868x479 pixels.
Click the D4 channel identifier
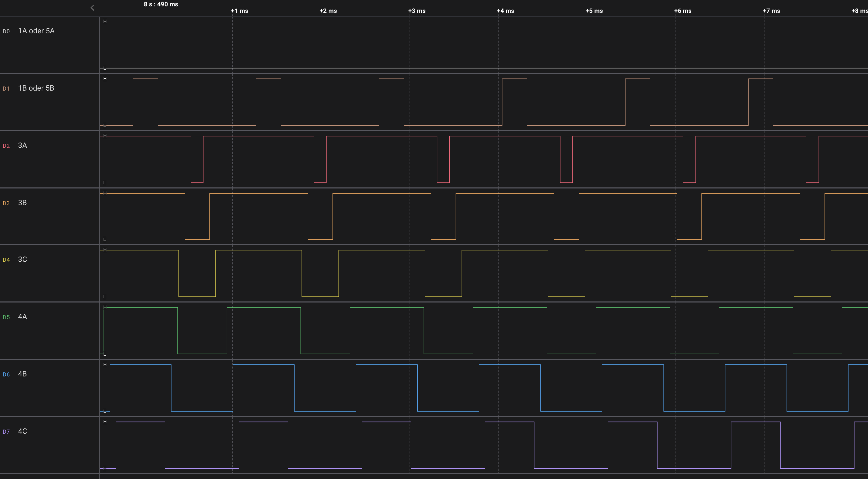6,260
